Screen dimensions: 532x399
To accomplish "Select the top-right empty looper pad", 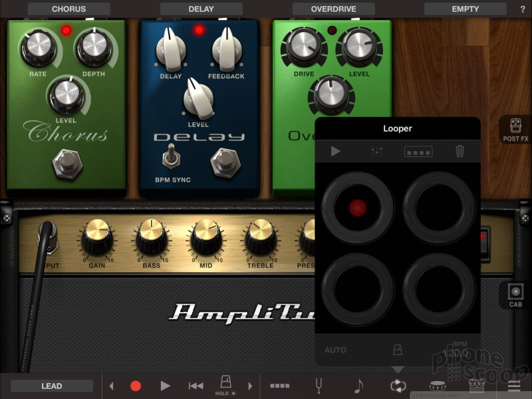I will tap(439, 207).
